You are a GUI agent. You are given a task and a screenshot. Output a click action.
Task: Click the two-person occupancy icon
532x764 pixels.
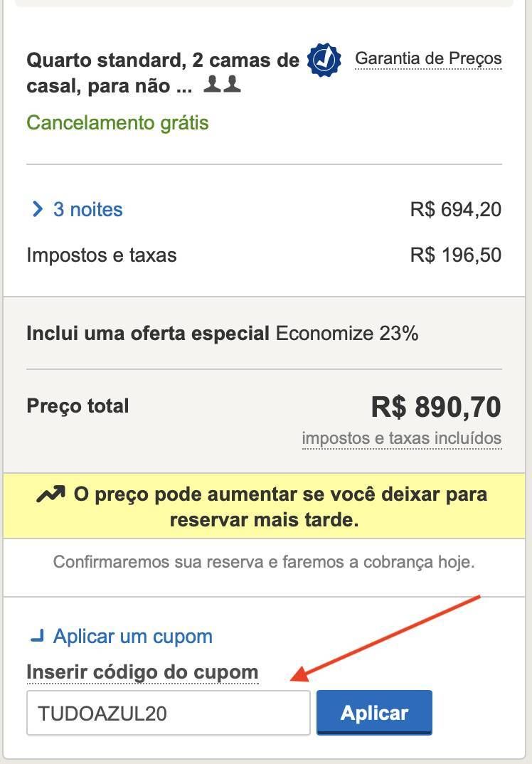222,84
